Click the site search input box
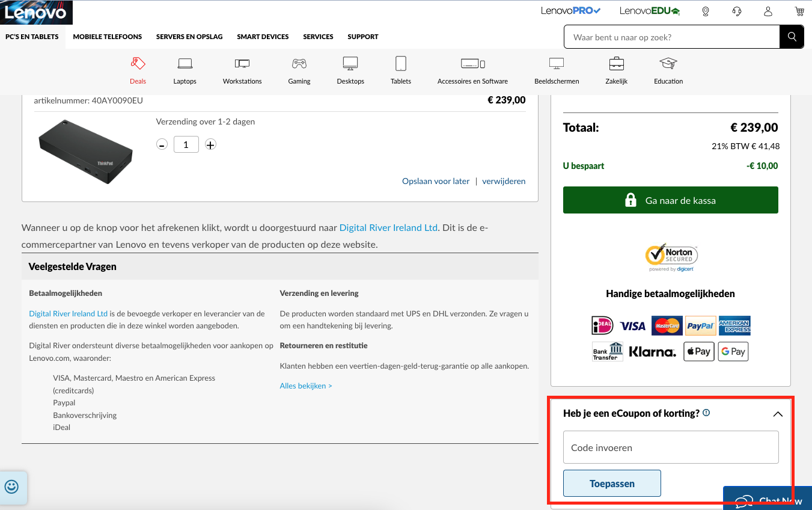The image size is (812, 510). pyautogui.click(x=672, y=37)
